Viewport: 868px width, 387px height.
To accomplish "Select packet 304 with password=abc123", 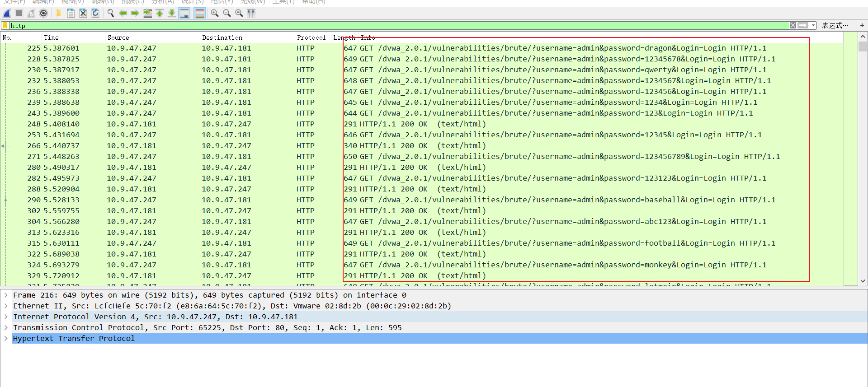I will click(x=422, y=221).
